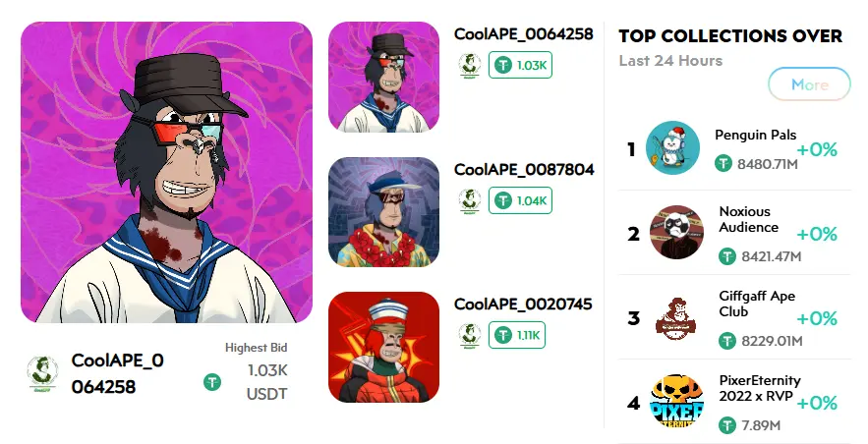Open the PixerEternity 2022 x RVP logo
This screenshot has height=444, width=868.
pyautogui.click(x=676, y=402)
